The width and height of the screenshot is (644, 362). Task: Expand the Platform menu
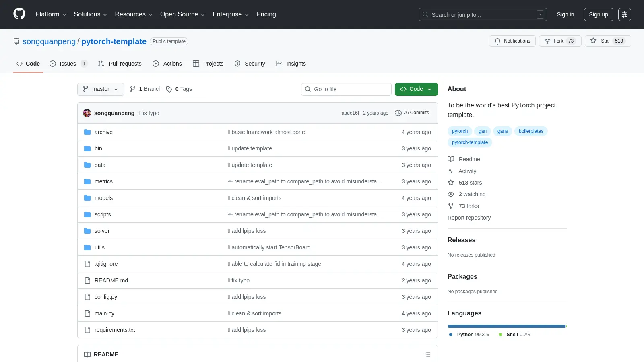click(51, 14)
